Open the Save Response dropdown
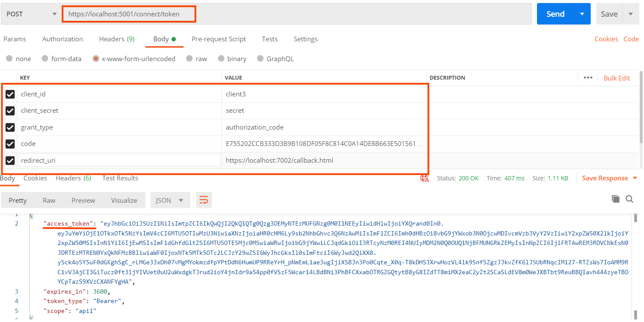Screen dimensions: 644x322 tap(635, 178)
